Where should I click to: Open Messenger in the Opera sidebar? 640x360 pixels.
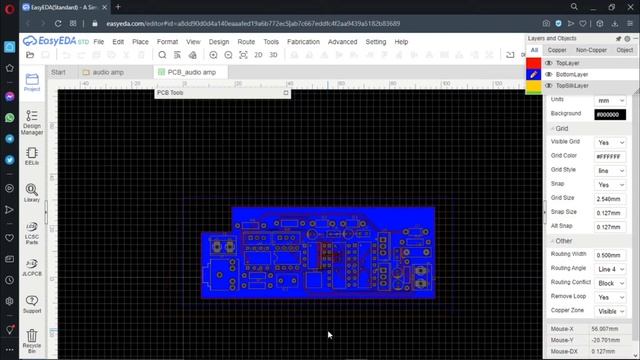click(9, 97)
